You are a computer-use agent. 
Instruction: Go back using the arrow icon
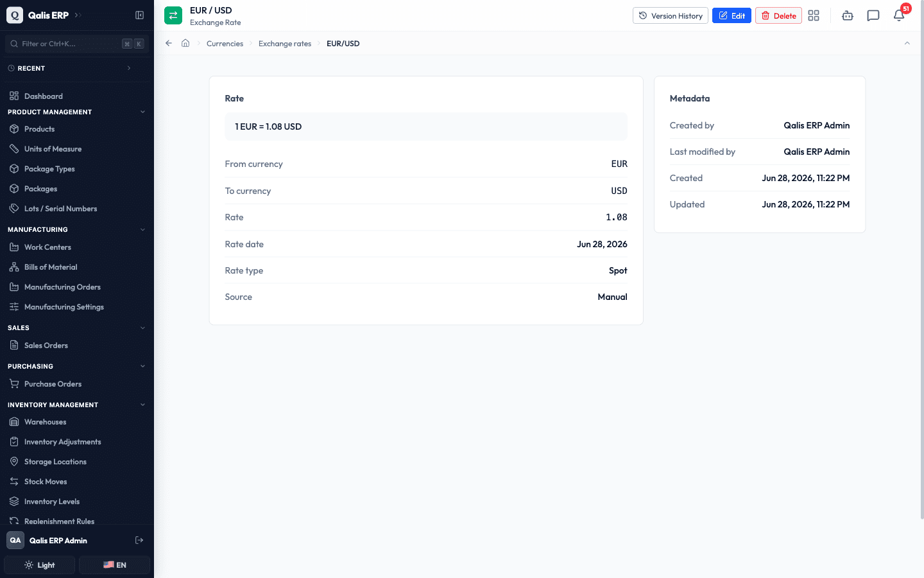pos(169,43)
